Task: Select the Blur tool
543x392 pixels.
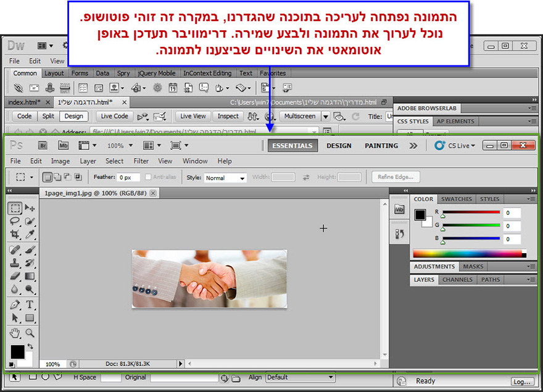Action: (x=15, y=289)
